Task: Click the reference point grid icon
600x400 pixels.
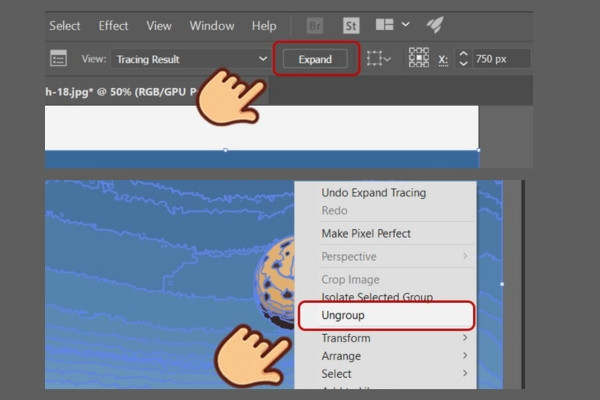Action: [x=419, y=58]
